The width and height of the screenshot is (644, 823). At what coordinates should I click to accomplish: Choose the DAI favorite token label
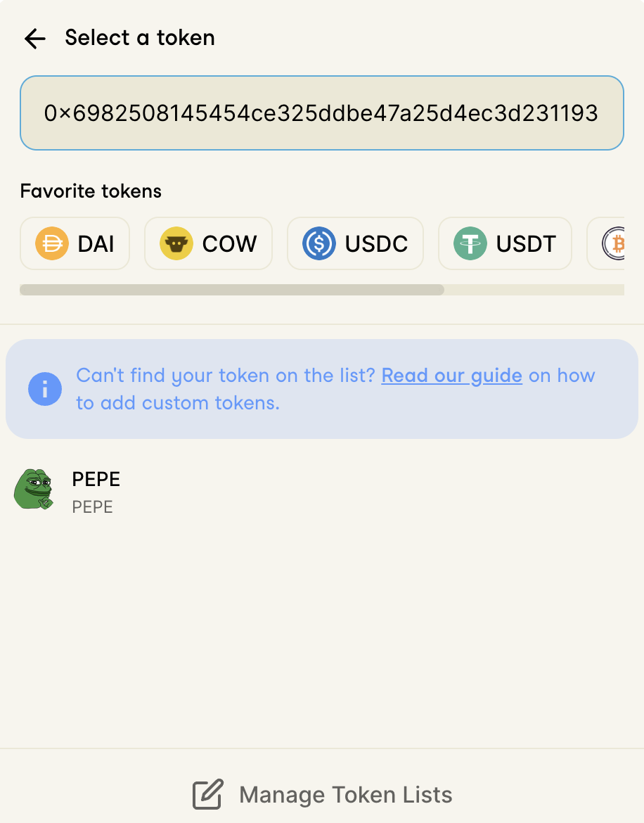point(96,244)
